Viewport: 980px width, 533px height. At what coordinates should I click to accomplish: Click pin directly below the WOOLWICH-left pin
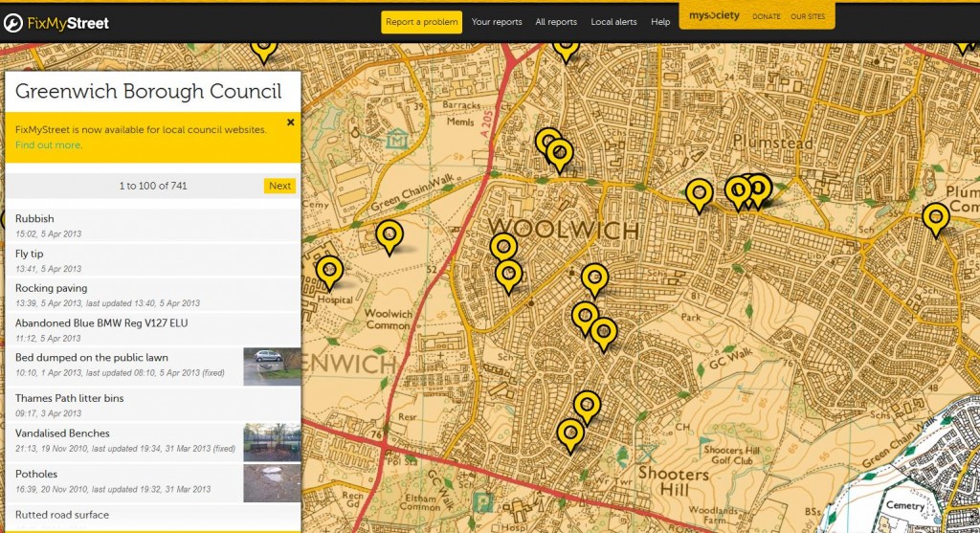pos(509,277)
